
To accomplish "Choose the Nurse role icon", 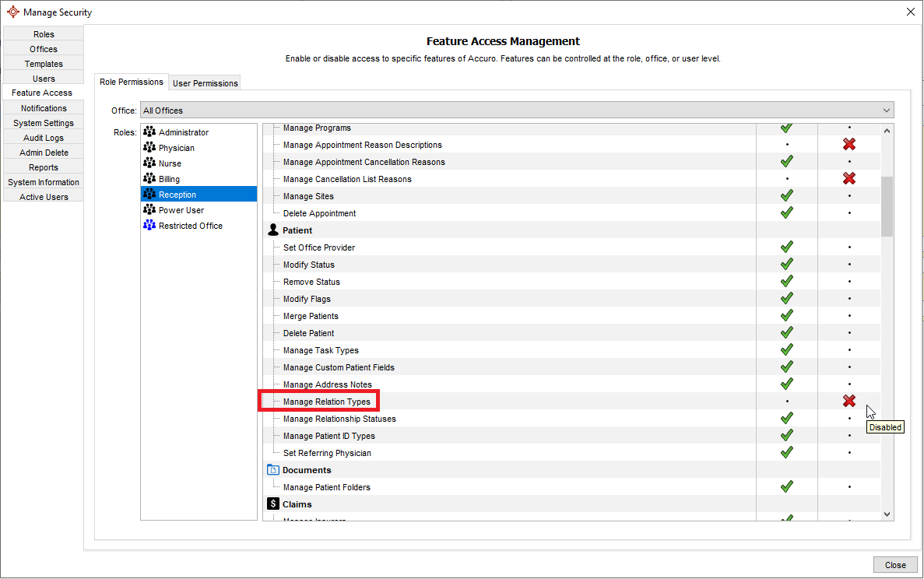I will click(149, 163).
